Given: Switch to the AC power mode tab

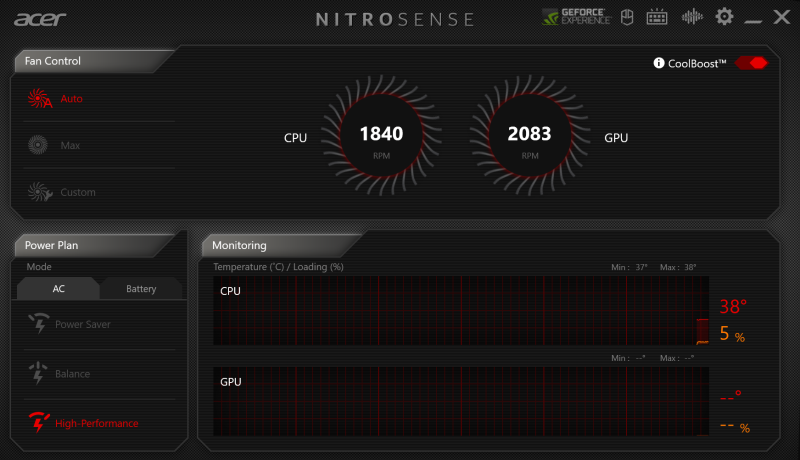Looking at the screenshot, I should pyautogui.click(x=58, y=289).
